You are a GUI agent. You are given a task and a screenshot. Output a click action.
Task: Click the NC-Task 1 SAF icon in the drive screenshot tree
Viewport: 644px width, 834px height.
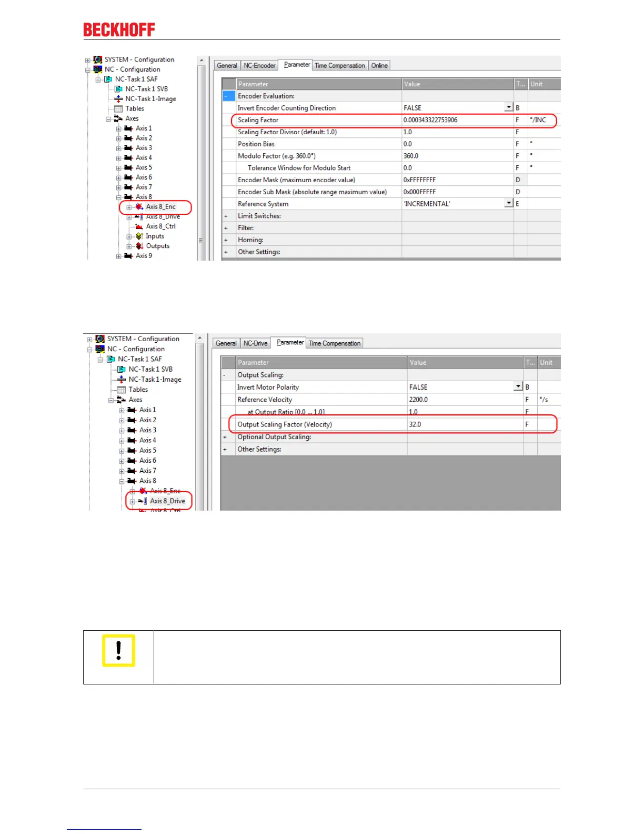point(110,359)
